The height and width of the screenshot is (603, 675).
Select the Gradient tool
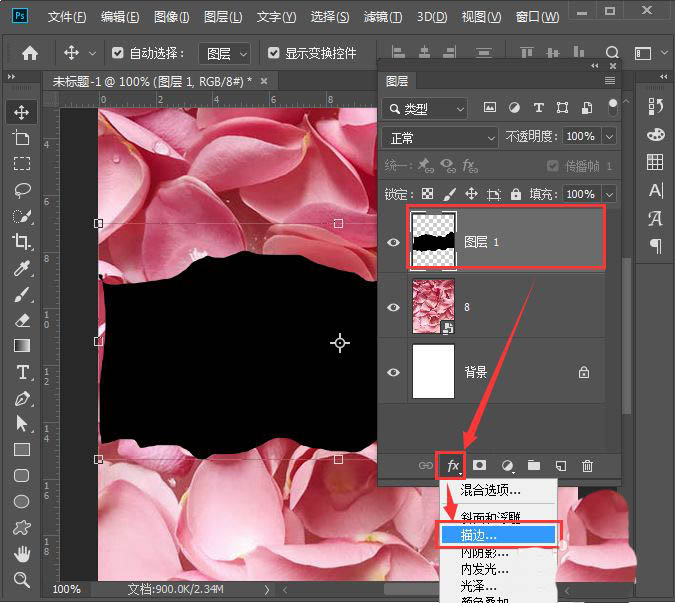[21, 346]
